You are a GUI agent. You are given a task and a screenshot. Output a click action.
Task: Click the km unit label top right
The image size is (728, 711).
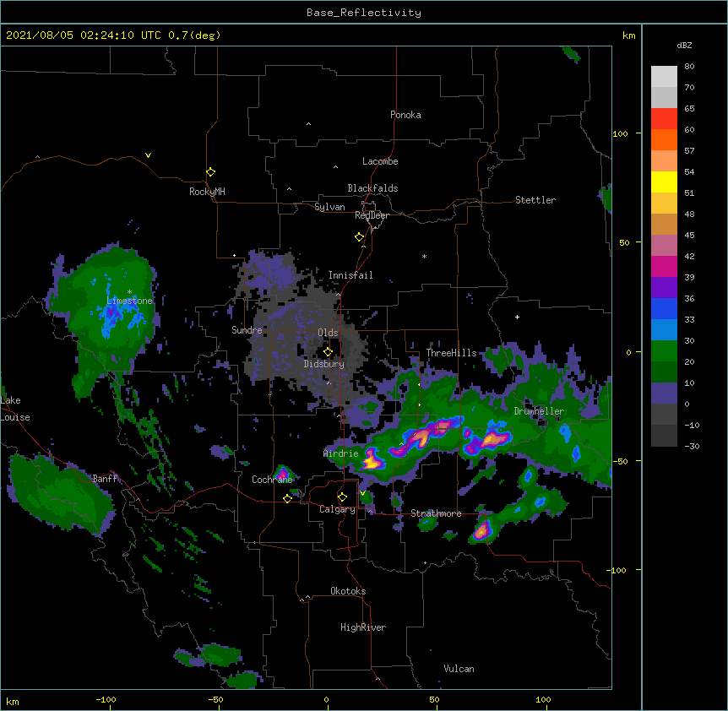point(628,35)
